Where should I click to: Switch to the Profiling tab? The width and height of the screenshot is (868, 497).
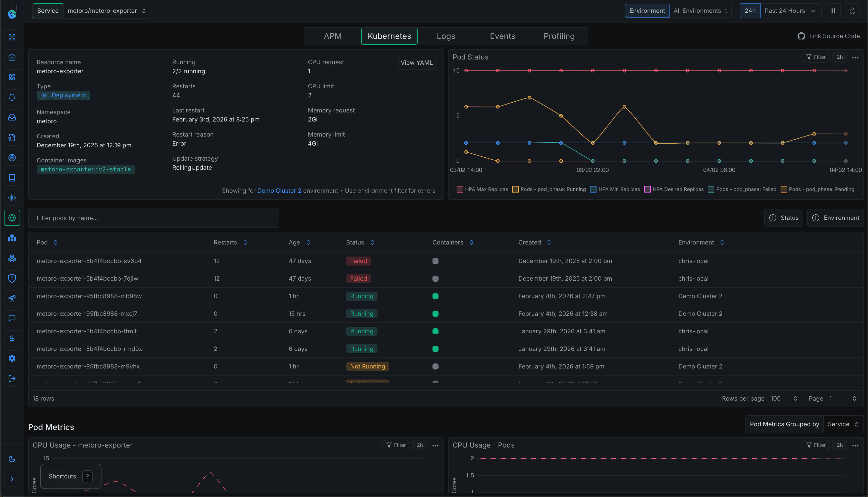(559, 36)
